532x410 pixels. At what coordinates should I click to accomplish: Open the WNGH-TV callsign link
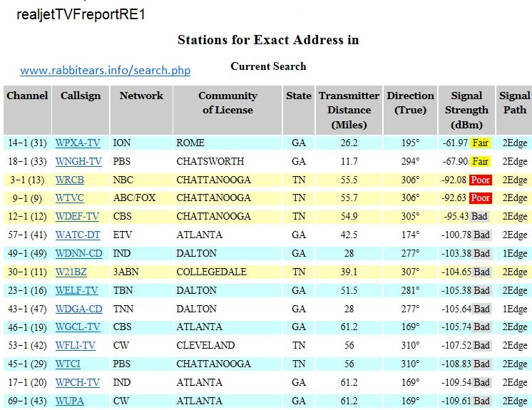78,162
